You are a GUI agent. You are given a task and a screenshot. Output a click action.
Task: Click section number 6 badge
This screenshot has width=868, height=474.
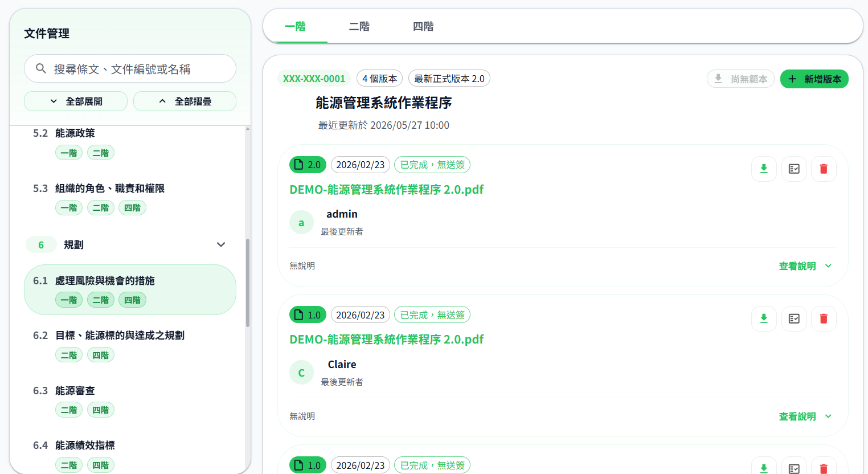tap(41, 245)
